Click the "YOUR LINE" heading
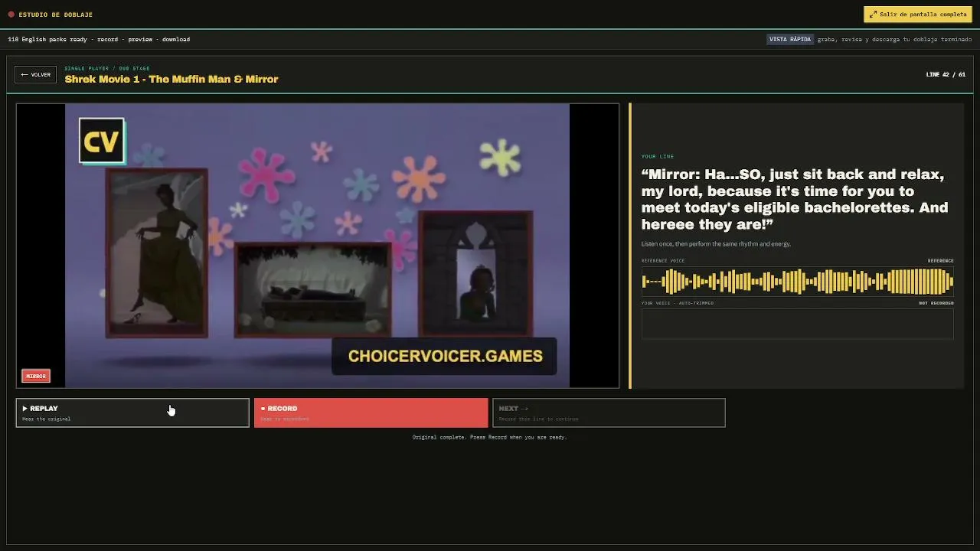This screenshot has height=551, width=980. (658, 156)
